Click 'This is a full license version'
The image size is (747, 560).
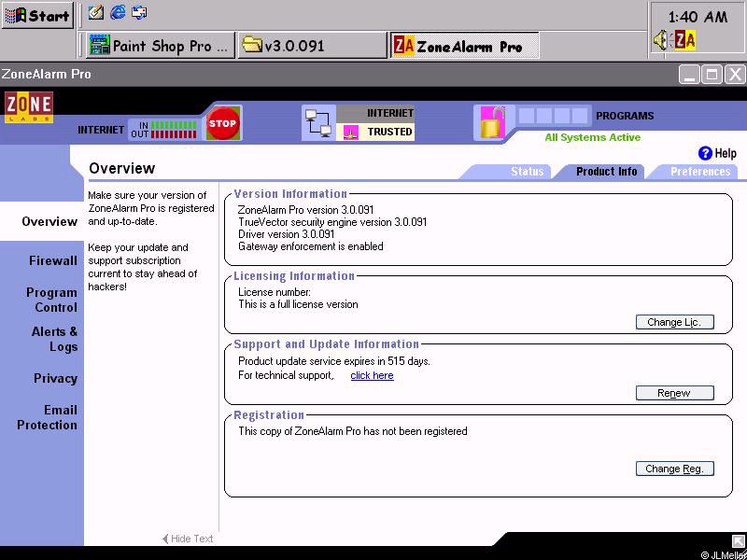(x=298, y=304)
